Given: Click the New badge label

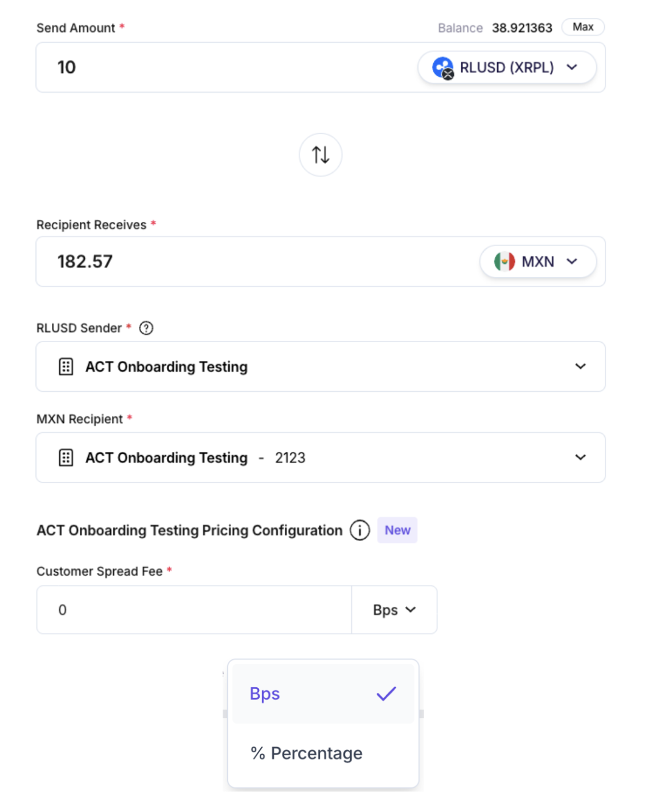Looking at the screenshot, I should (x=397, y=530).
